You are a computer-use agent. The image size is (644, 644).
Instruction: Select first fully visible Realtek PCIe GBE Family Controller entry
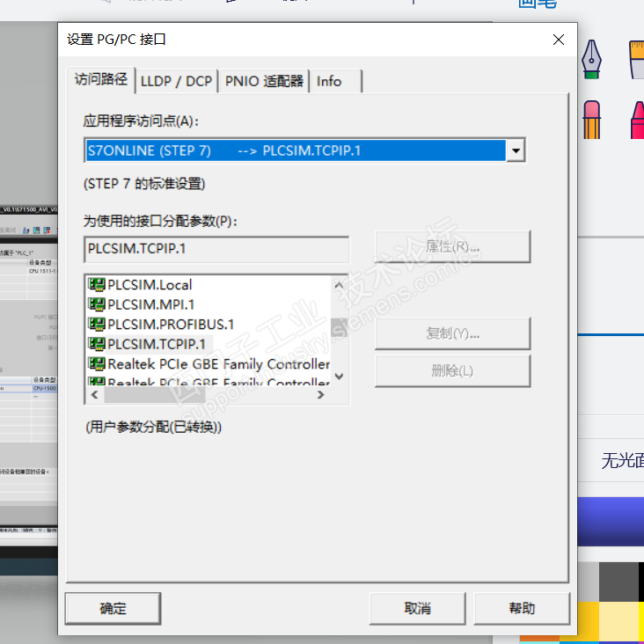coord(218,363)
